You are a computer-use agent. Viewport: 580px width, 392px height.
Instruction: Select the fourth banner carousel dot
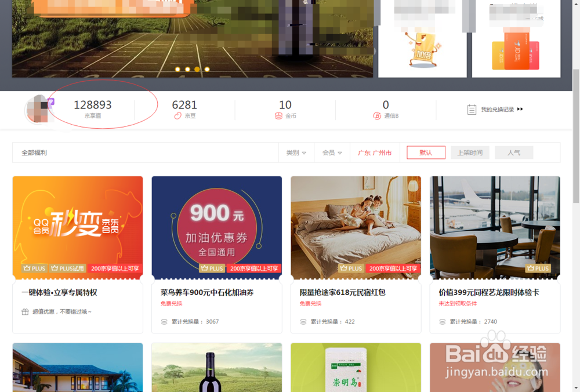pos(207,69)
